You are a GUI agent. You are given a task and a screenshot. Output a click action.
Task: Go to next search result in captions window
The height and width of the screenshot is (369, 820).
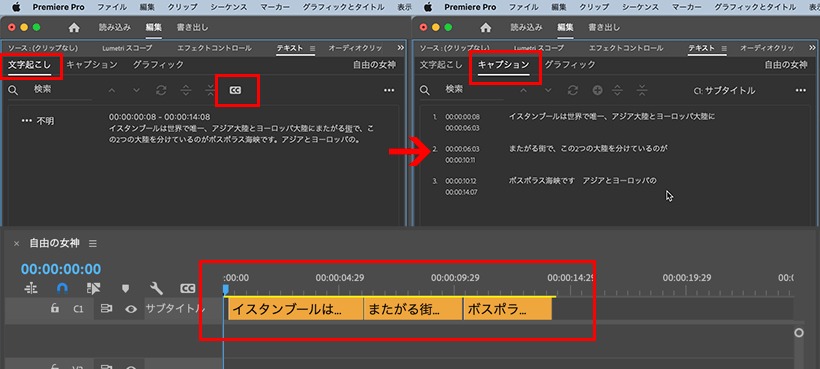click(x=548, y=90)
